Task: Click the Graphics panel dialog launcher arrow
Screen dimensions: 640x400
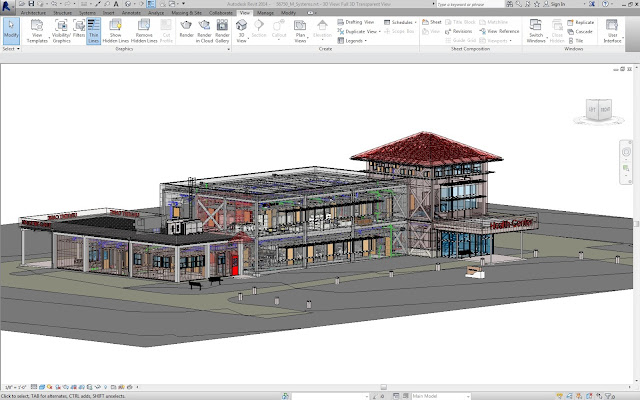Action: [x=229, y=49]
